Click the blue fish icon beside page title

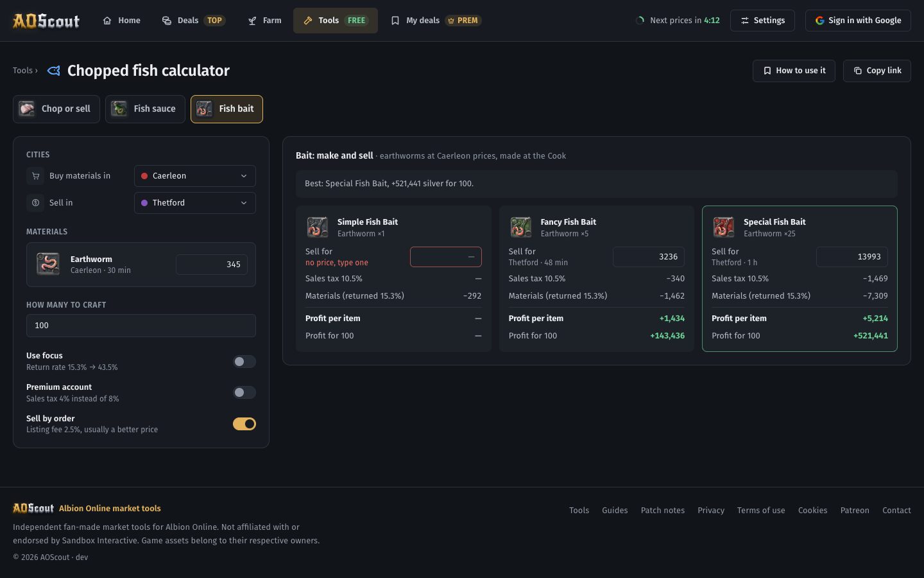(x=54, y=71)
